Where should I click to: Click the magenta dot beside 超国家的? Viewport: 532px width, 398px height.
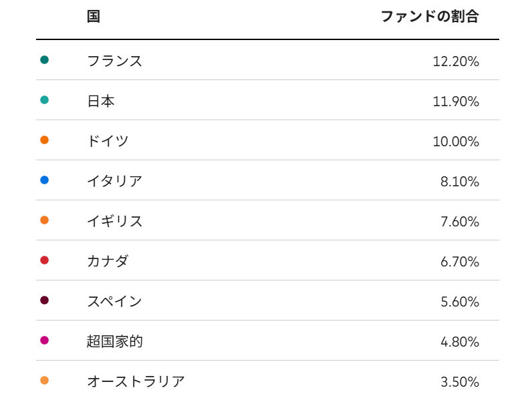pos(45,341)
